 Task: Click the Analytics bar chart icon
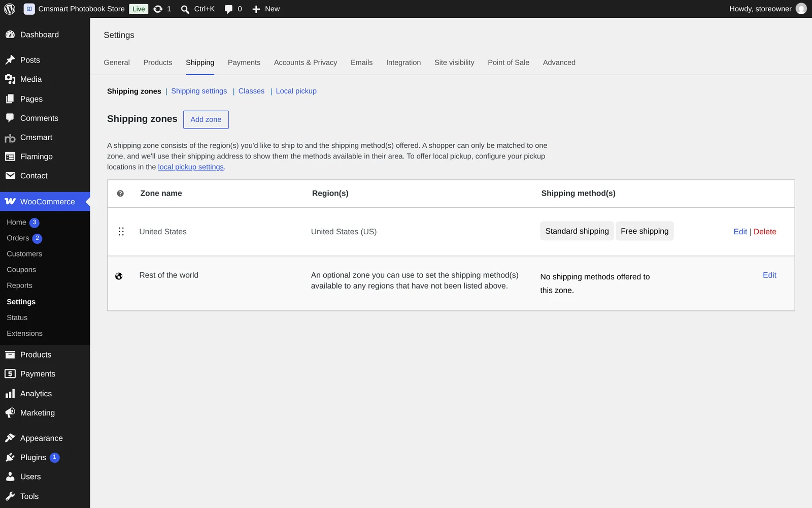10,394
